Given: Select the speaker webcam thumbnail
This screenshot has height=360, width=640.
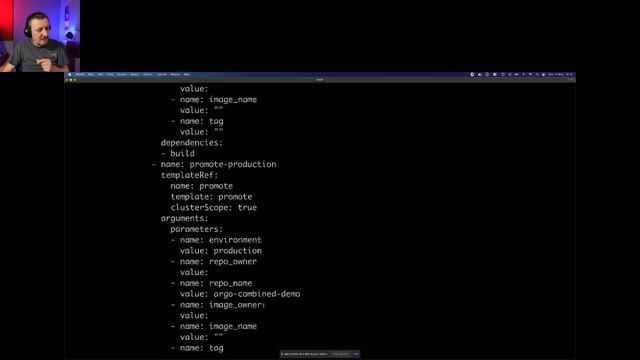Looking at the screenshot, I should 40,36.
